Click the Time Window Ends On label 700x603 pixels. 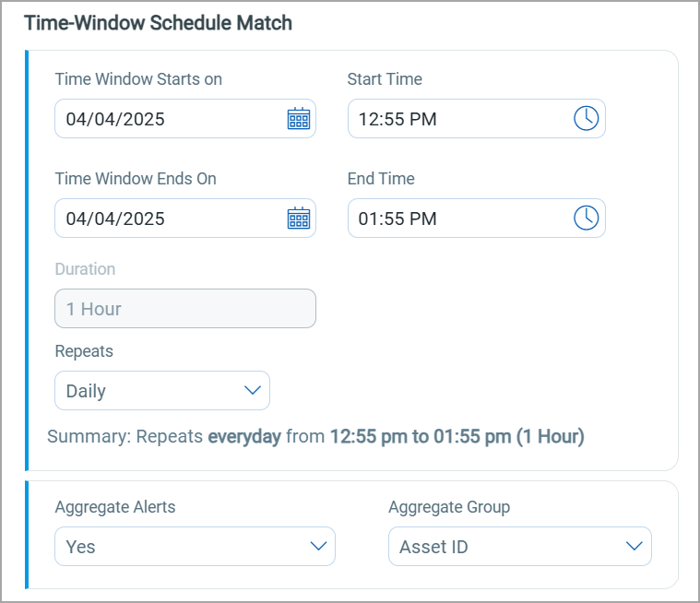tap(136, 179)
